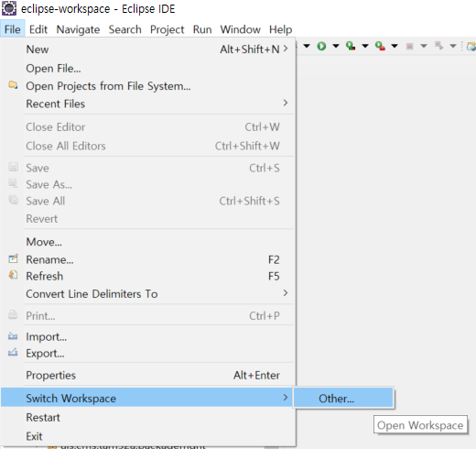Select Print... menu entry
Screen dimensions: 476x449
[x=148, y=316]
